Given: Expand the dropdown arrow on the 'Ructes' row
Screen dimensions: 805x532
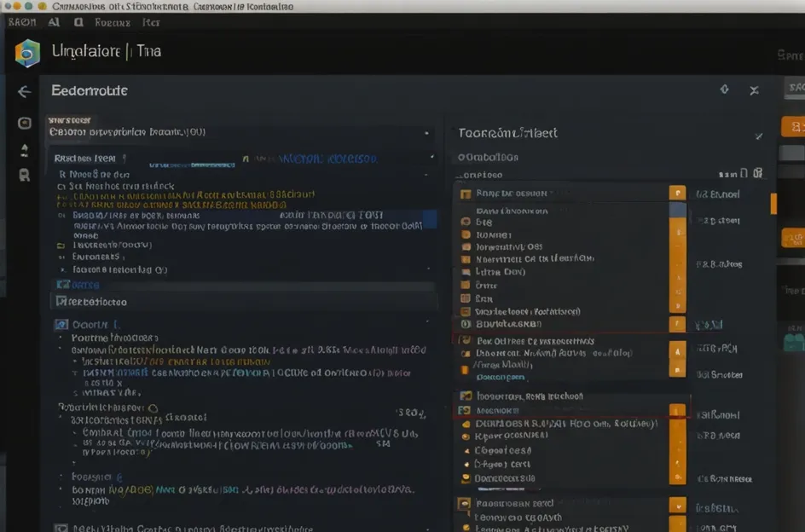Looking at the screenshot, I should pos(431,159).
